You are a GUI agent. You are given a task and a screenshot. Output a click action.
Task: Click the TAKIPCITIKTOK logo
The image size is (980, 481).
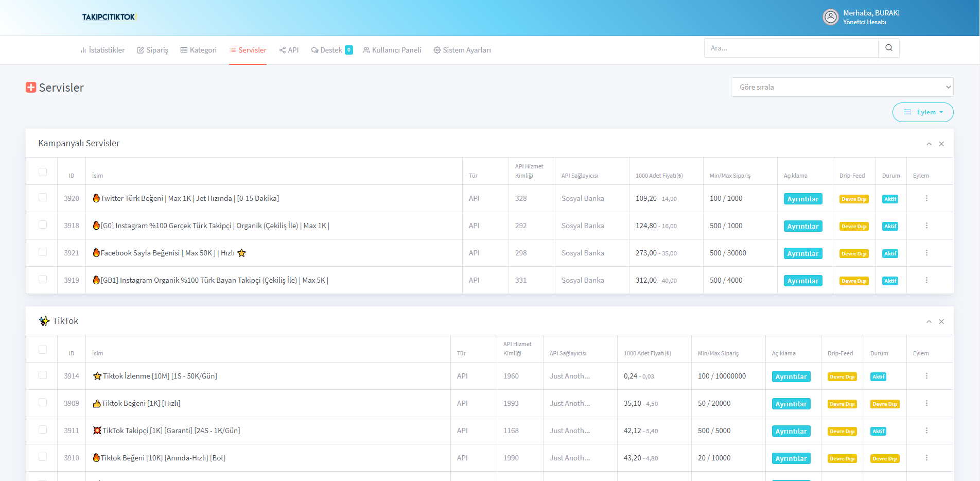[x=109, y=17]
